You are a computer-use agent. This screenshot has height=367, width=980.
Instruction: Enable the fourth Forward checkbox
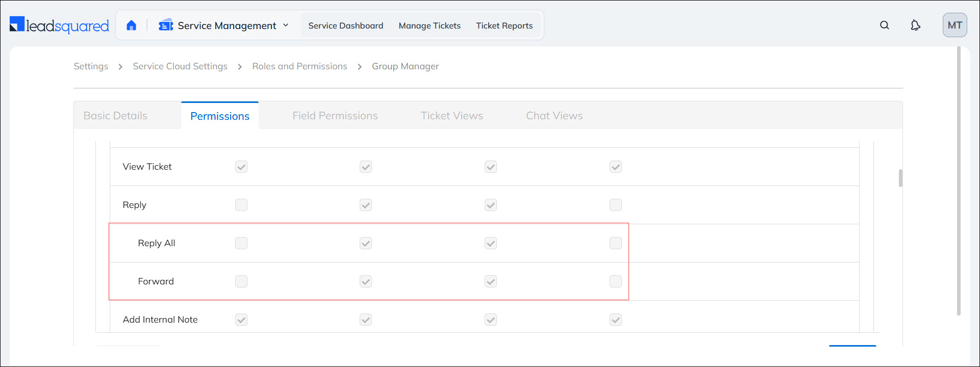pos(616,281)
